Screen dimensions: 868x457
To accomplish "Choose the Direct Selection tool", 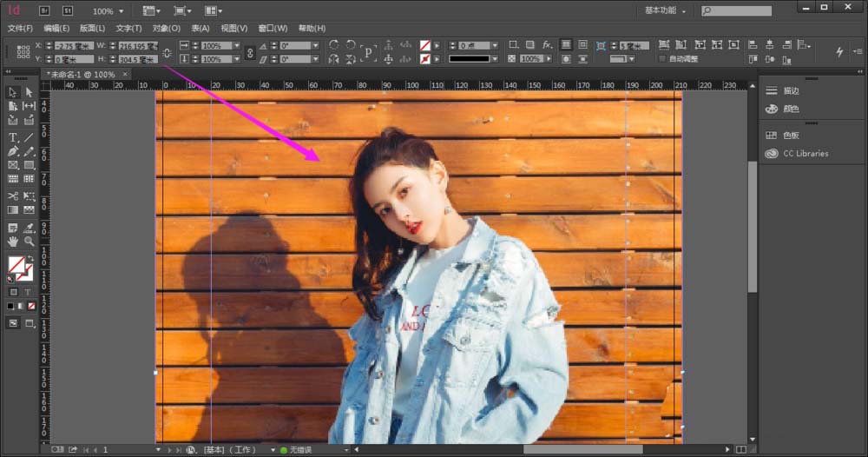I will (x=29, y=92).
